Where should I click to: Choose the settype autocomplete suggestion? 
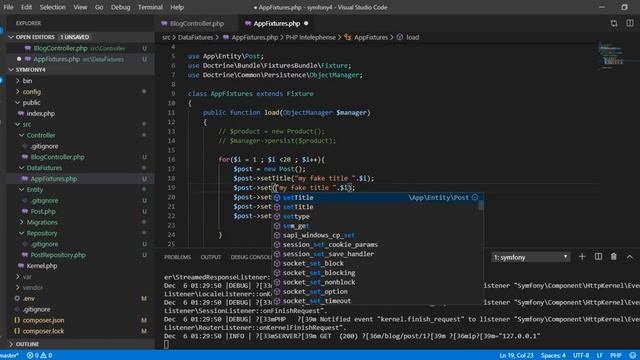click(x=378, y=216)
